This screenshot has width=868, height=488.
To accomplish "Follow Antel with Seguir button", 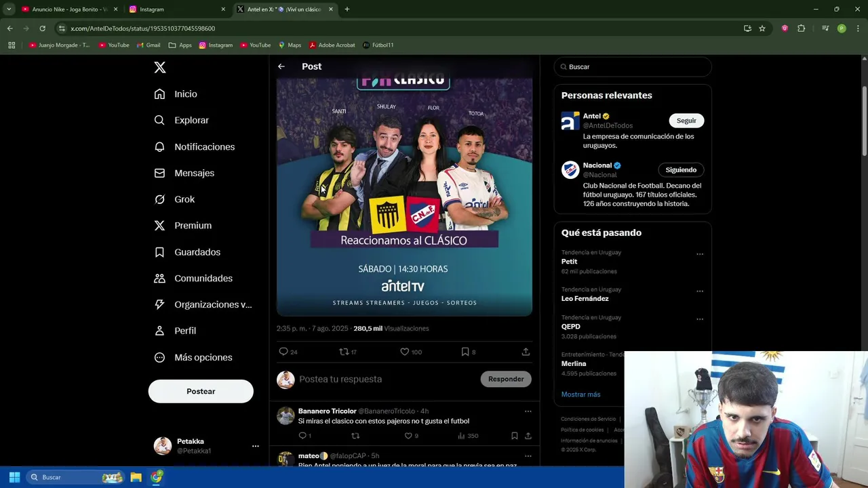I will click(x=686, y=121).
